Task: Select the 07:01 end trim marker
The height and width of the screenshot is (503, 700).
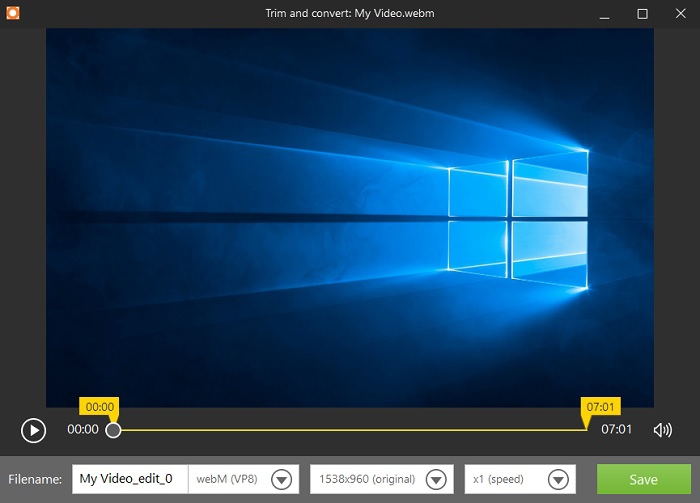Action: [x=600, y=407]
